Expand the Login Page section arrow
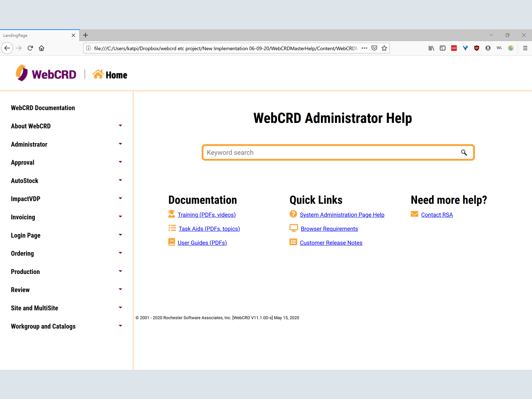Screen dimensions: 532x399 [x=120, y=235]
